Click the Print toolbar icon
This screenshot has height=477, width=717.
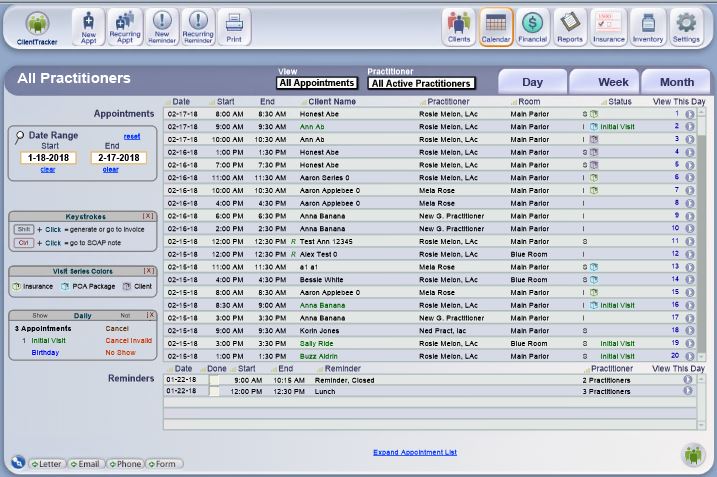[x=234, y=27]
